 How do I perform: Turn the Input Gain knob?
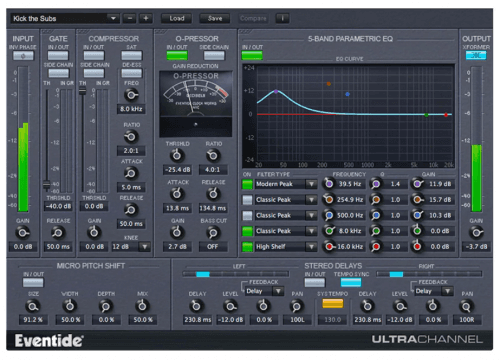coord(22,232)
